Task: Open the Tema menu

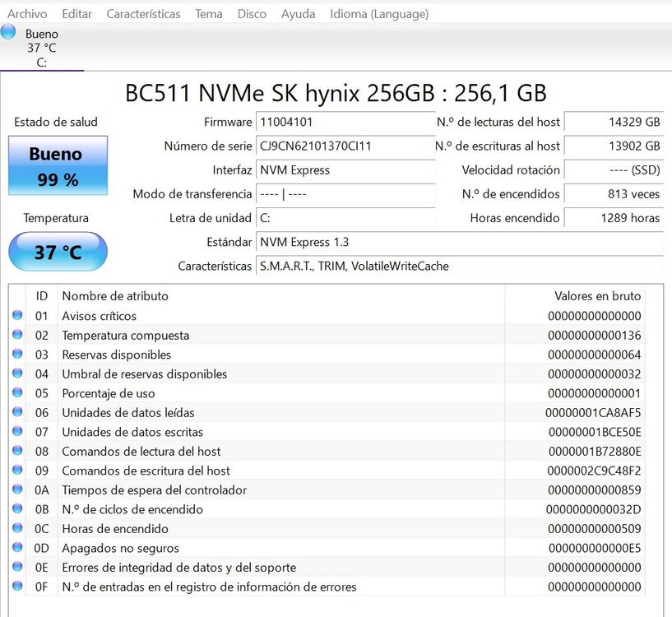Action: click(209, 14)
